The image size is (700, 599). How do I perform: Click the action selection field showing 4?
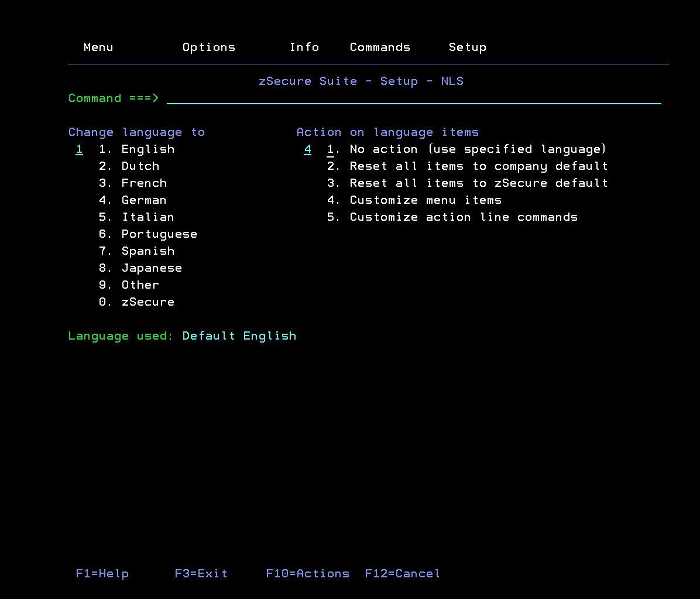308,149
